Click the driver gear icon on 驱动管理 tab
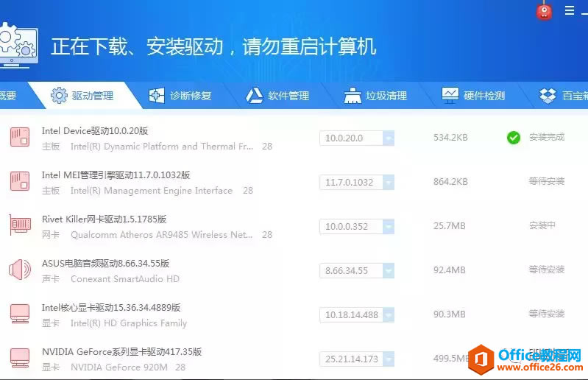The width and height of the screenshot is (588, 380). pos(59,95)
